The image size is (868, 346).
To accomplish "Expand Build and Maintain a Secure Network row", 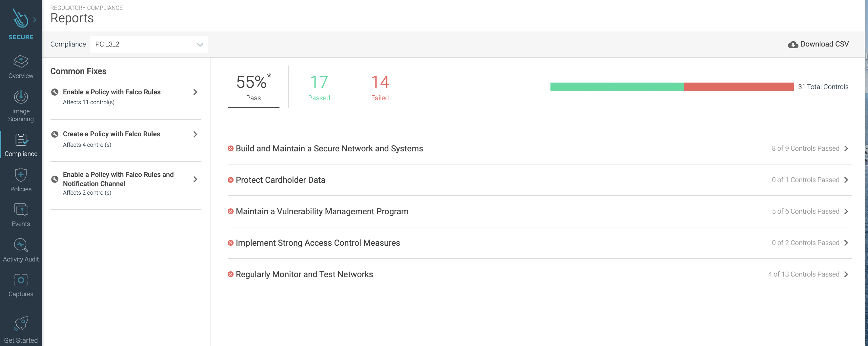I will 540,148.
